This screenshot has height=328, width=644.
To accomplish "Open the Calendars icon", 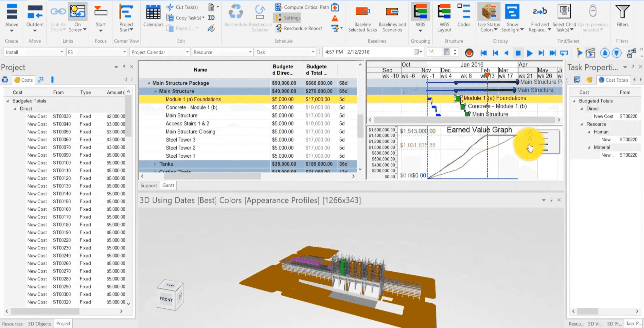I will click(153, 11).
